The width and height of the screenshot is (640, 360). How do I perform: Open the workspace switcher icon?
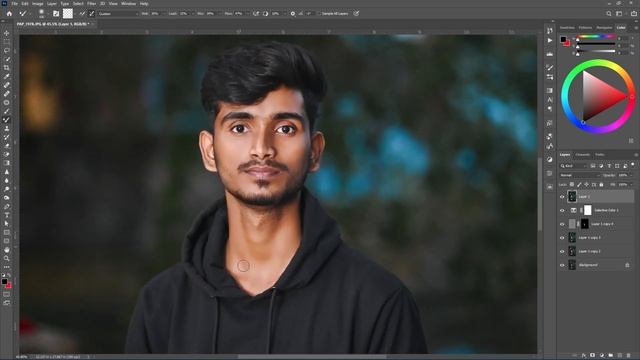point(619,13)
